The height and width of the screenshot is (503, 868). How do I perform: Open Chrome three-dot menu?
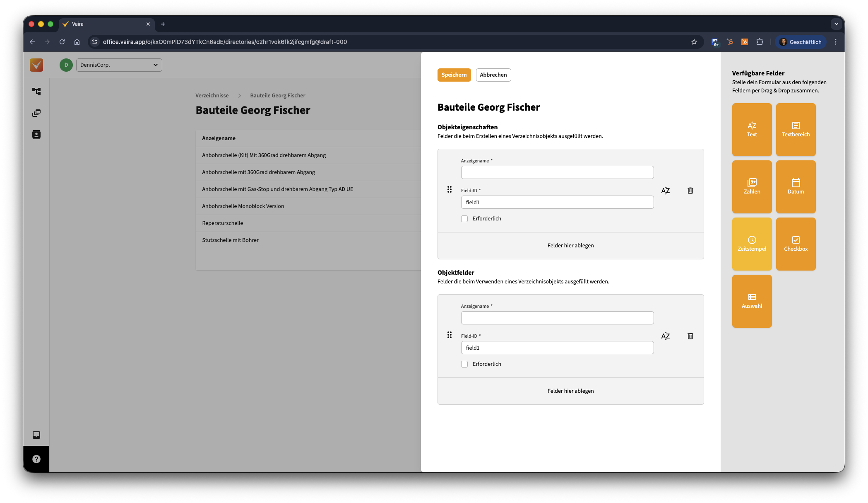tap(836, 42)
